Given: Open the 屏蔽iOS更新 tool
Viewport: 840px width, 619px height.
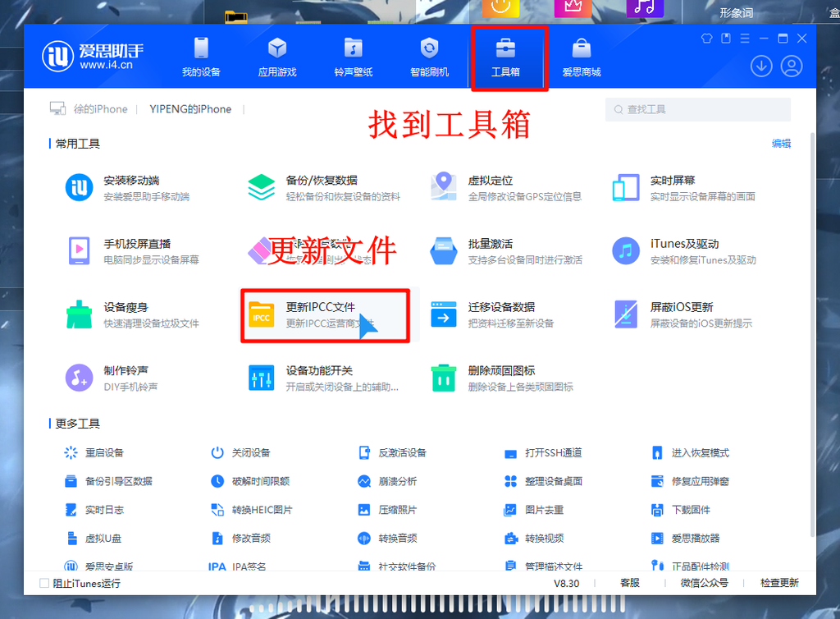Looking at the screenshot, I should (682, 314).
